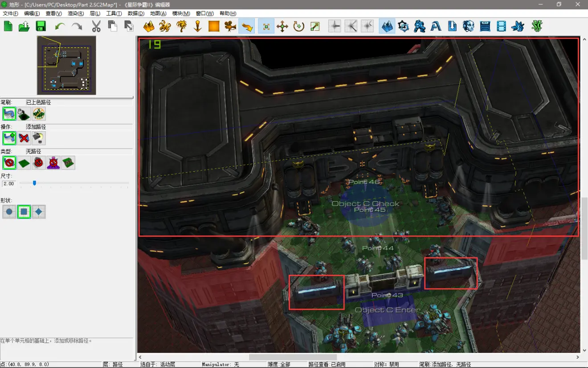This screenshot has height=368, width=588.
Task: Select the circle brush shape
Action: click(x=9, y=211)
